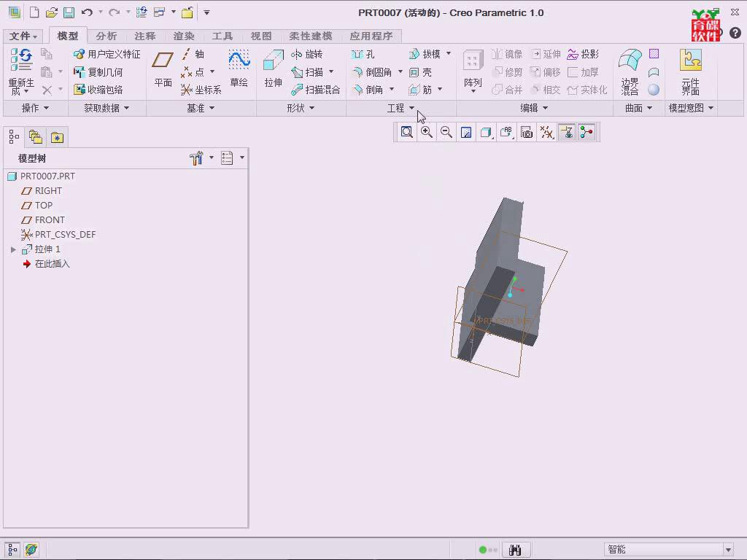747x560 pixels.
Task: Switch to the Folder Browser navigator tab
Action: [x=36, y=138]
